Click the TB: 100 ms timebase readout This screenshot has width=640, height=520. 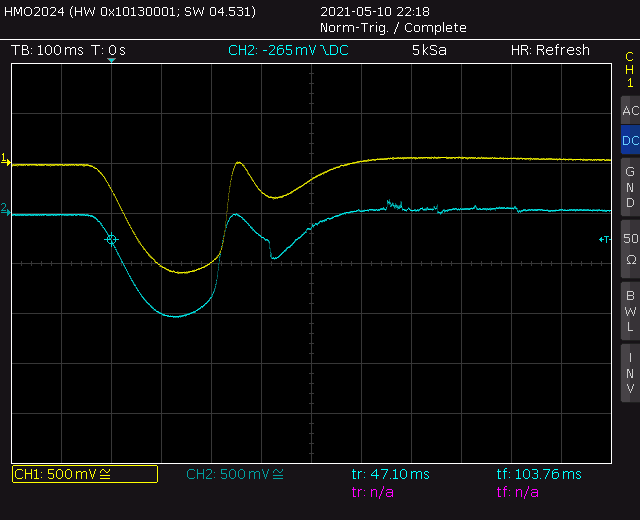point(47,51)
